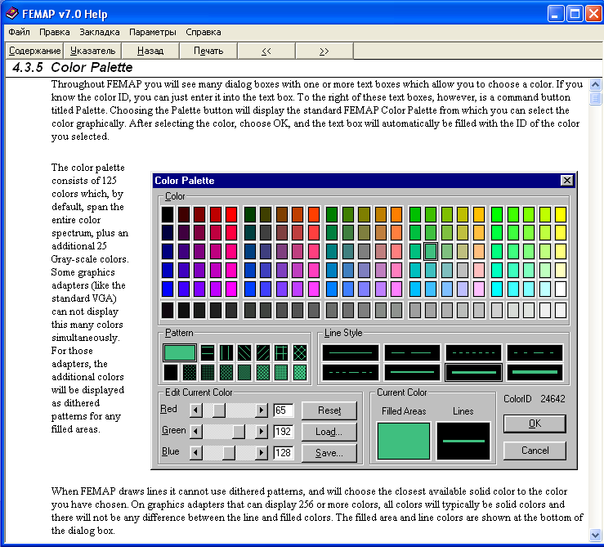Pick the vertical lines pattern icon
Image resolution: width=604 pixels, height=547 pixels.
coord(226,352)
